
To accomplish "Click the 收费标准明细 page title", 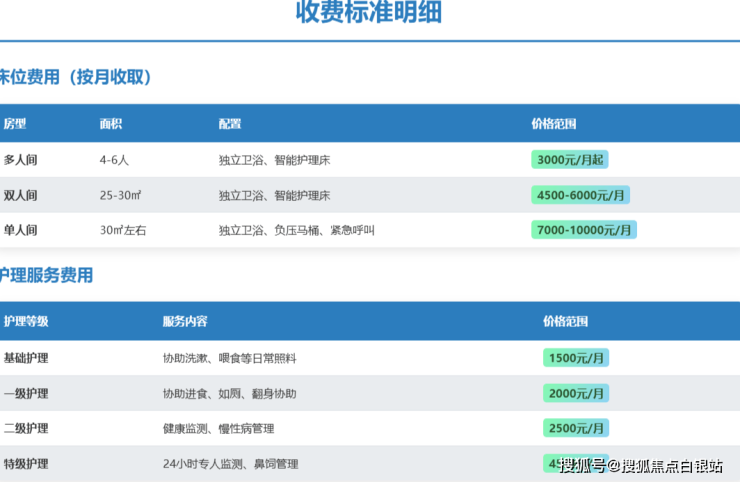I will coord(369,14).
